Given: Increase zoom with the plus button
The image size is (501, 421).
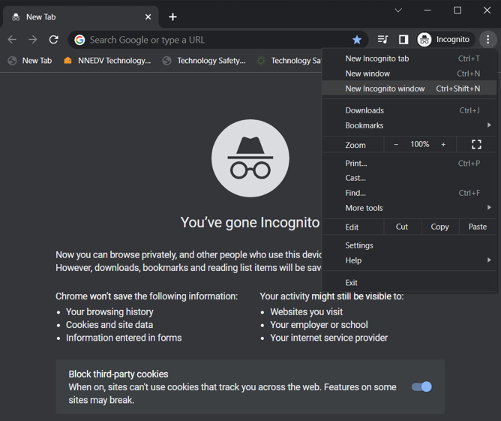Looking at the screenshot, I should coord(443,145).
